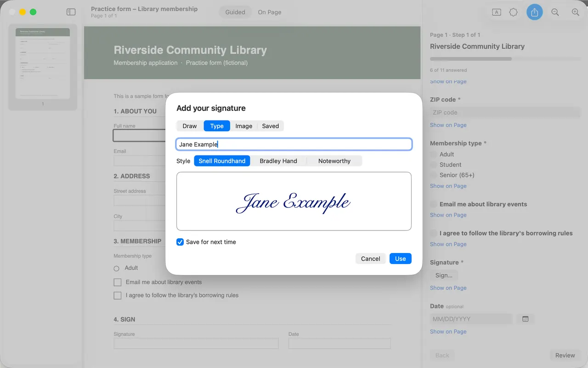Select the Adult radio on the form page
The height and width of the screenshot is (368, 588).
pyautogui.click(x=116, y=268)
